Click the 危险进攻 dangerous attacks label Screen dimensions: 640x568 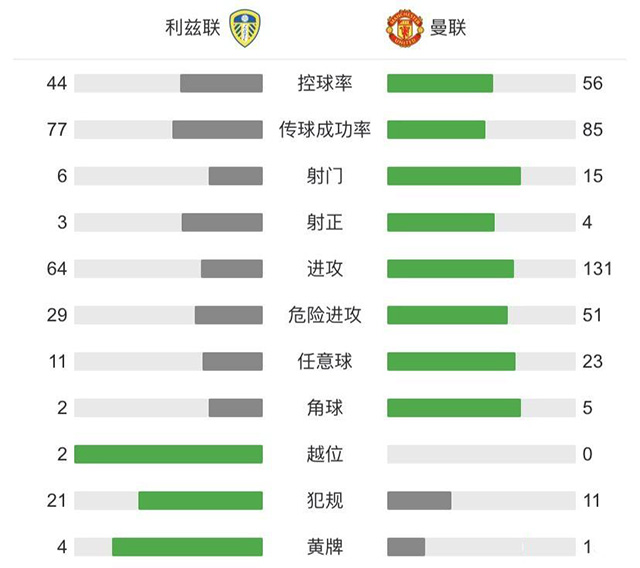pos(325,315)
